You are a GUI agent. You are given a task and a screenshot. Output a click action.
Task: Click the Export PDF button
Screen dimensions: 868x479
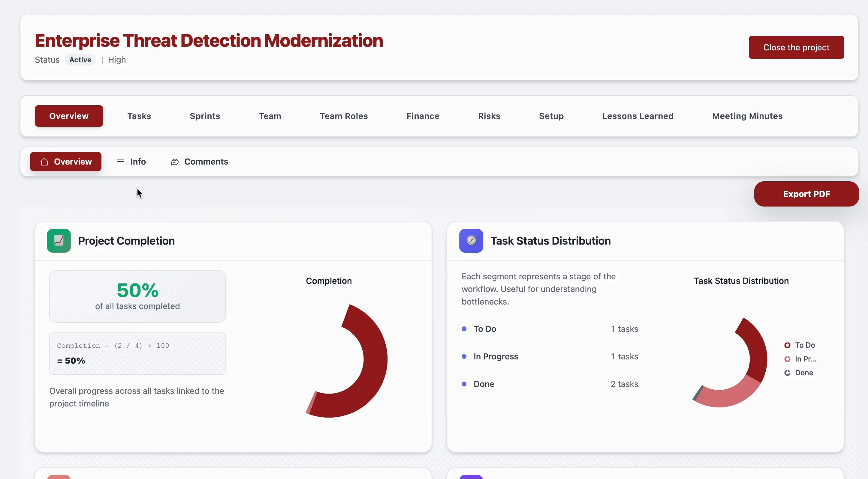pos(806,194)
